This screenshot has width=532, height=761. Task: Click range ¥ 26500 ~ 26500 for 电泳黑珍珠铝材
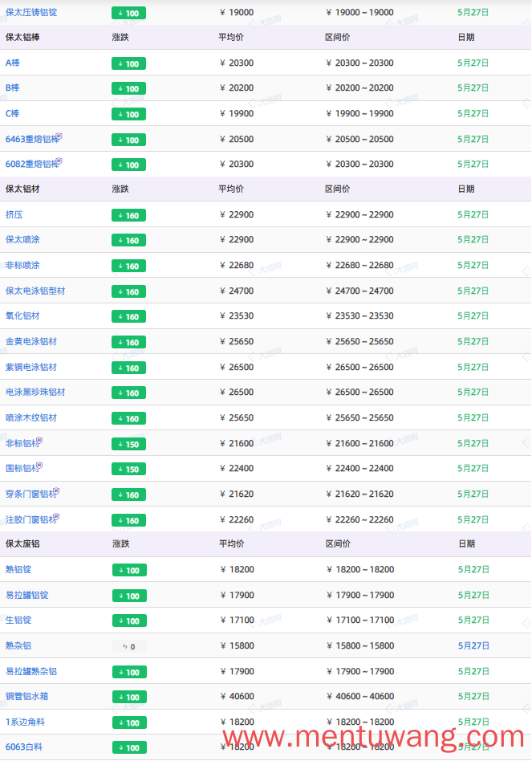(x=359, y=392)
